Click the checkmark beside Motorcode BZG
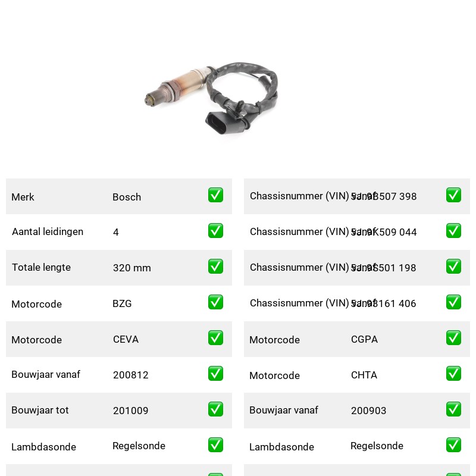476x476 pixels. pyautogui.click(x=215, y=302)
